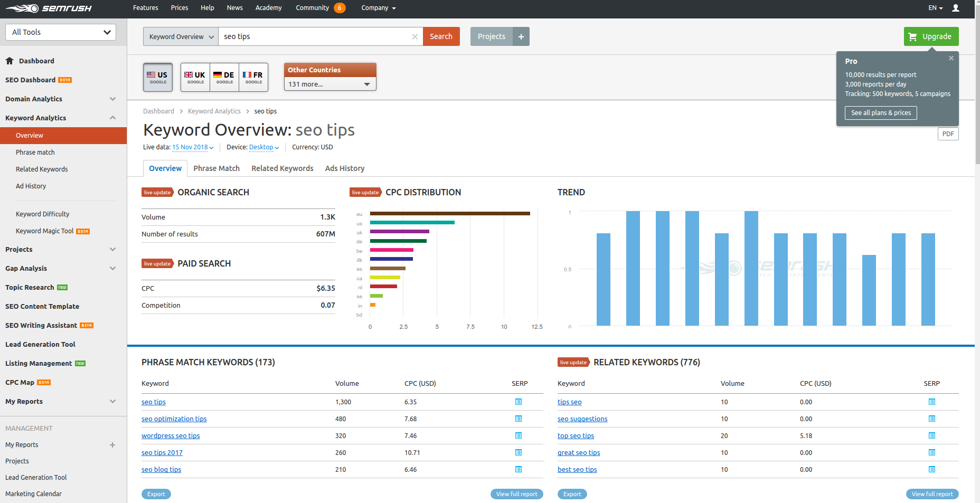980x503 pixels.
Task: Click the Dashboard home icon
Action: tap(10, 61)
